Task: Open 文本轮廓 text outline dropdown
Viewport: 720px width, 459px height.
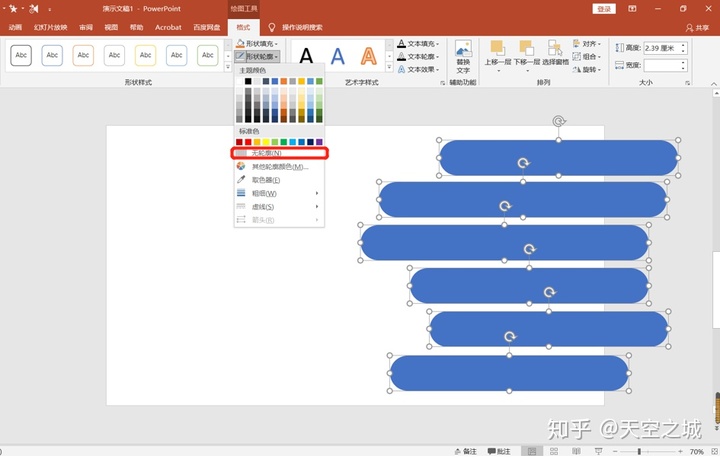Action: point(418,56)
